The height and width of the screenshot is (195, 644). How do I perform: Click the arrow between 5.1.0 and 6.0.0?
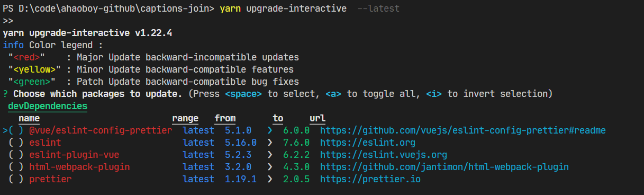click(270, 130)
